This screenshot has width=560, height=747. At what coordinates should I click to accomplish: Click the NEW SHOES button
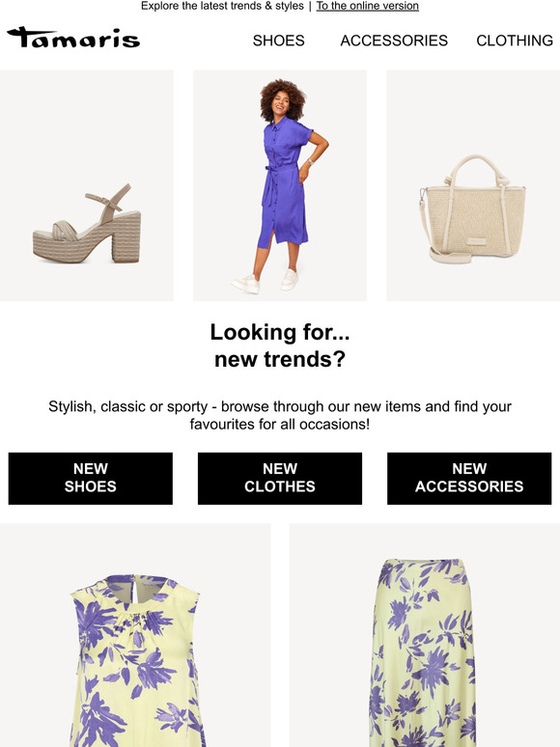click(91, 479)
